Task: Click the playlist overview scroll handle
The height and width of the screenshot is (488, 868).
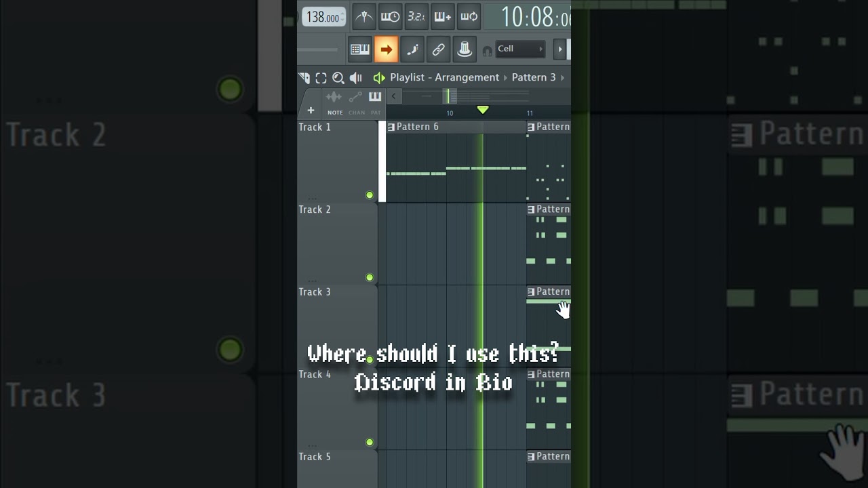Action: click(x=451, y=96)
